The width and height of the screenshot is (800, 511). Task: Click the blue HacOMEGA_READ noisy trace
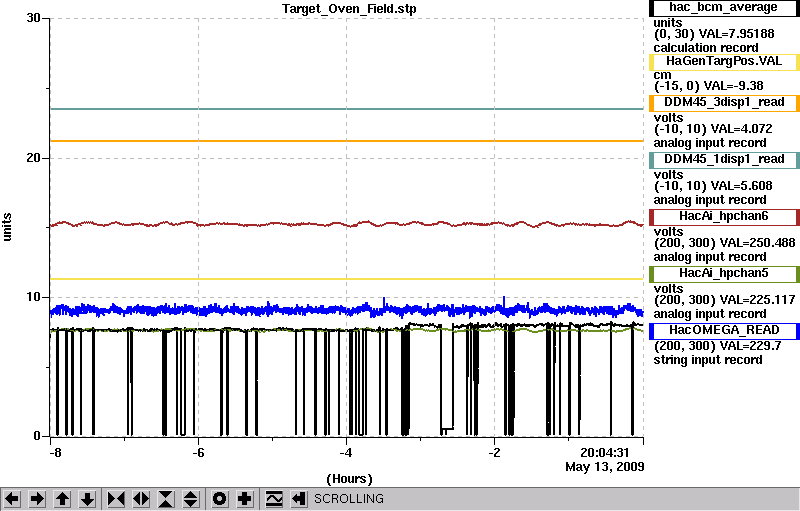click(347, 310)
